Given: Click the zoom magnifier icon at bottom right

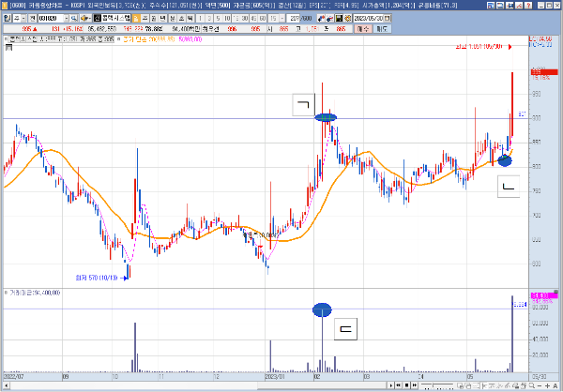Looking at the screenshot, I should pos(532,385).
